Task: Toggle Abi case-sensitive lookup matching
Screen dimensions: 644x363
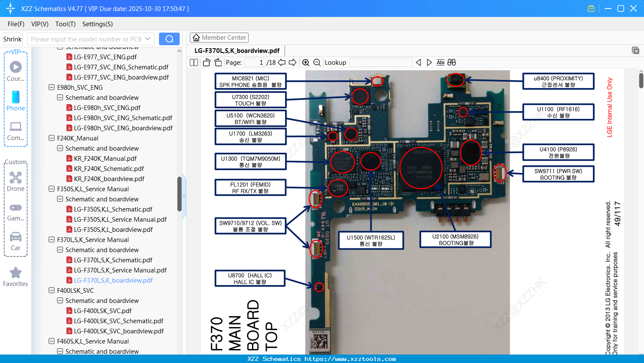Action: point(440,62)
